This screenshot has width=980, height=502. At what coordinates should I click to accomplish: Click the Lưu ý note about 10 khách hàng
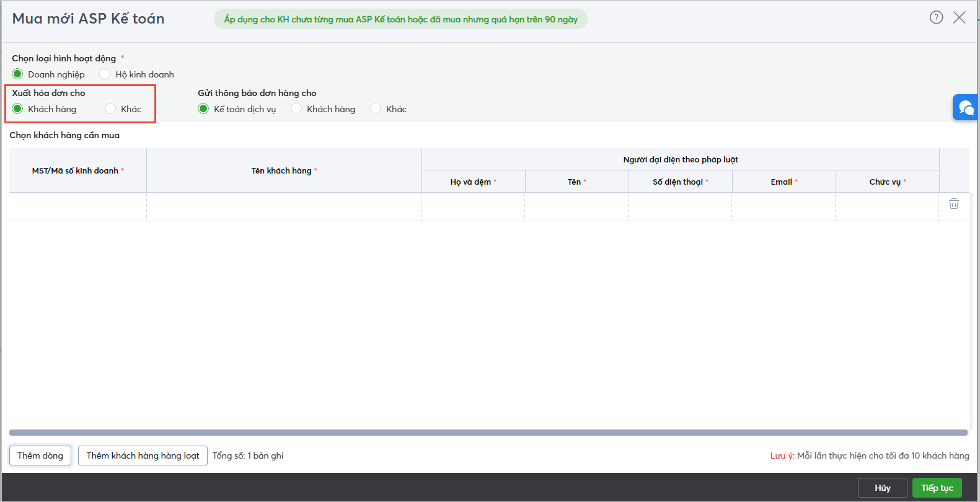[870, 456]
